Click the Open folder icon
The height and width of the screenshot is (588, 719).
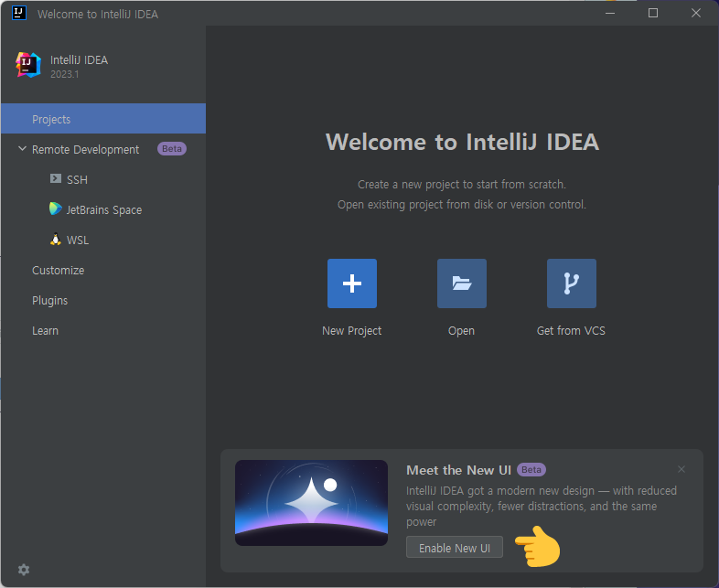tap(461, 283)
